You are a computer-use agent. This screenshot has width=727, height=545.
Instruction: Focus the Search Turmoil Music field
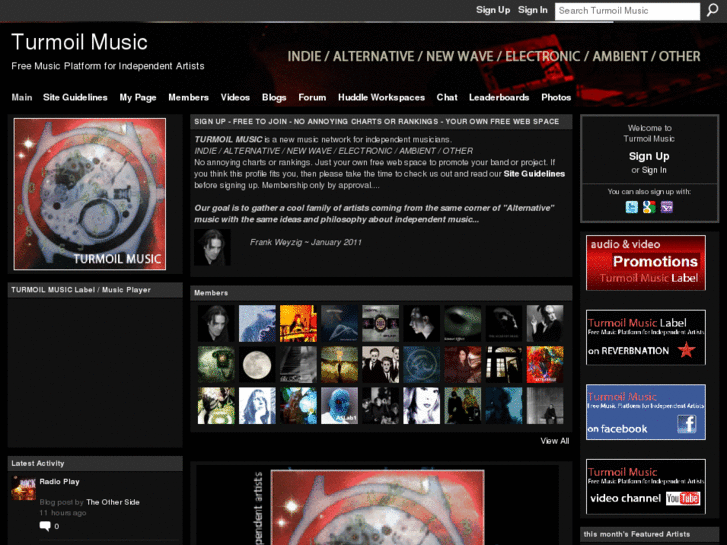coord(627,11)
